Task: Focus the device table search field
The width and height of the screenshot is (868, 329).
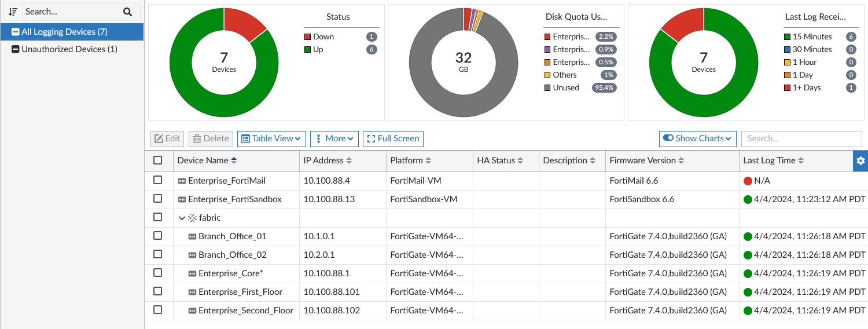Action: click(x=801, y=138)
